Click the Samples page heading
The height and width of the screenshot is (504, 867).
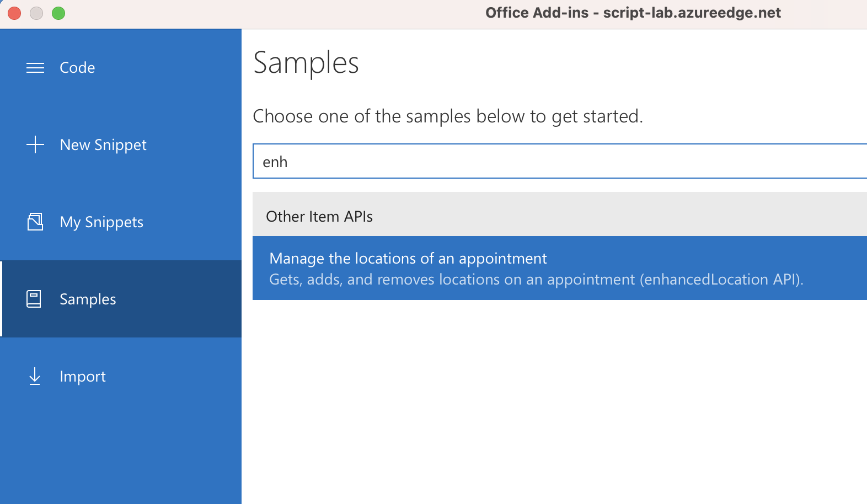click(306, 62)
